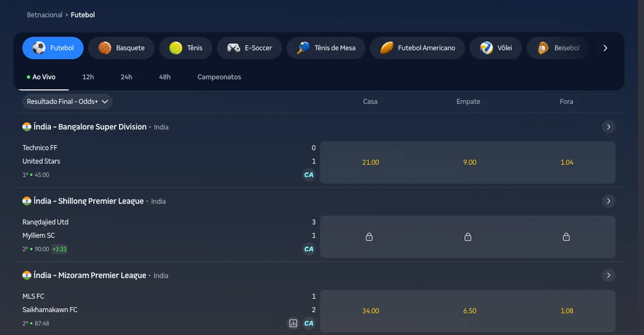The width and height of the screenshot is (644, 335).
Task: Open the E-Soccer category
Action: pos(249,48)
